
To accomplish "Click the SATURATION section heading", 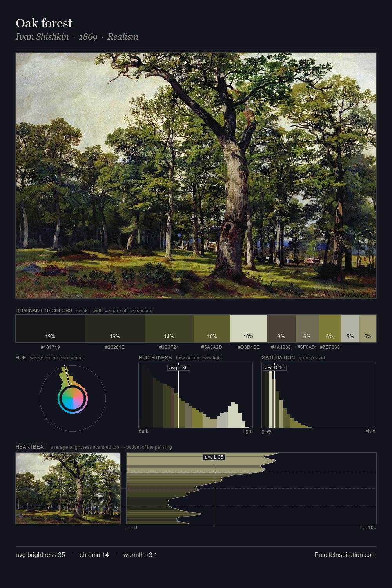I will [x=278, y=358].
